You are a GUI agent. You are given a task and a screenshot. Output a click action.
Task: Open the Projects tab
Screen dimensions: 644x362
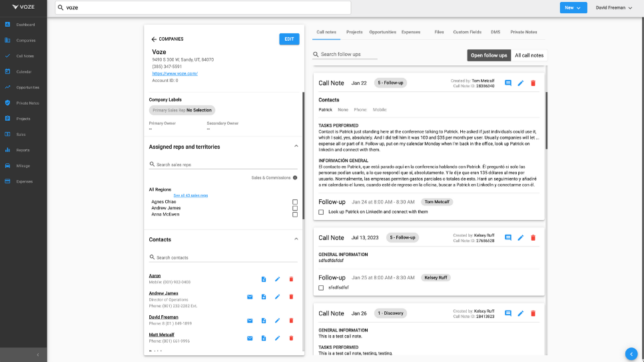coord(354,32)
